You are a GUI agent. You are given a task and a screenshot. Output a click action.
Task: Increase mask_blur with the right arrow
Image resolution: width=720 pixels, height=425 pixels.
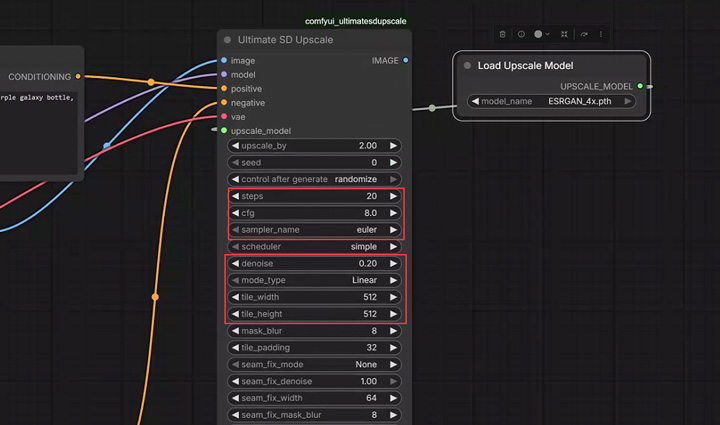(394, 330)
